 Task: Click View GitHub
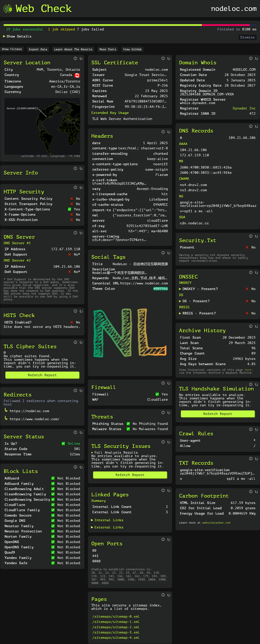[132, 49]
